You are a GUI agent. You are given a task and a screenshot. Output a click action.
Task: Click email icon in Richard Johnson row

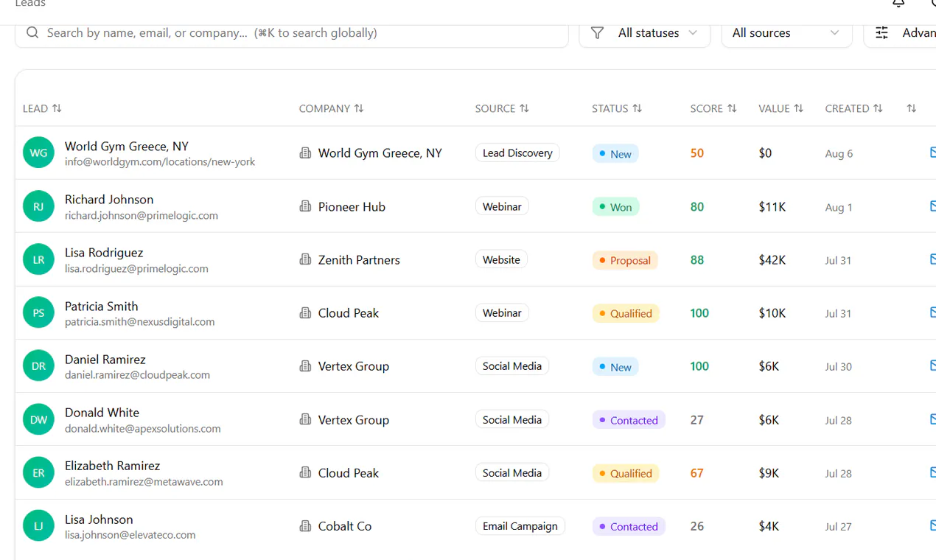point(932,206)
